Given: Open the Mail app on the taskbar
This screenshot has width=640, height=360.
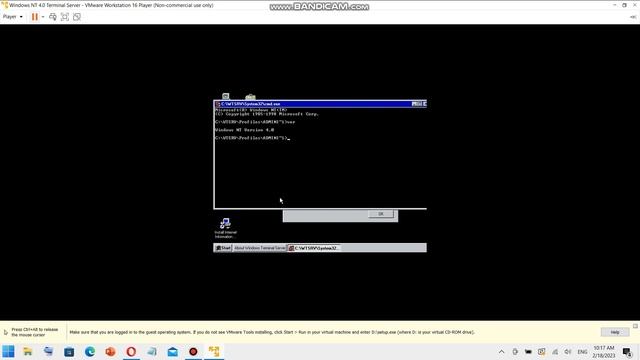Looking at the screenshot, I should click(172, 351).
